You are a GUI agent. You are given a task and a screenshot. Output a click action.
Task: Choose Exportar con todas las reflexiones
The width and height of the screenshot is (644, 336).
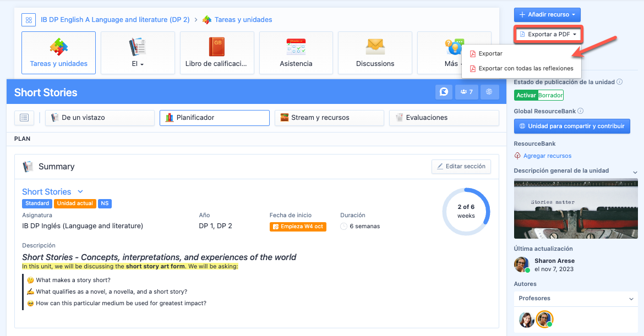coord(526,69)
